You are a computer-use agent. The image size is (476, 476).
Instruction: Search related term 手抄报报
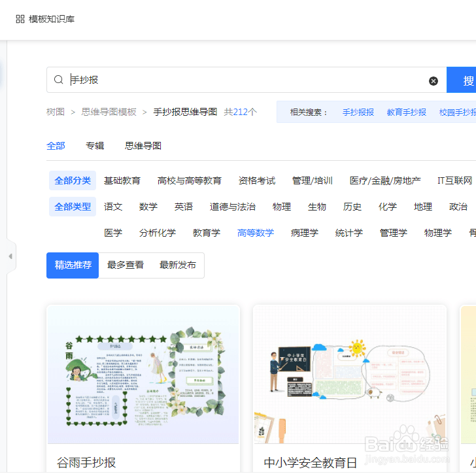[x=358, y=112]
